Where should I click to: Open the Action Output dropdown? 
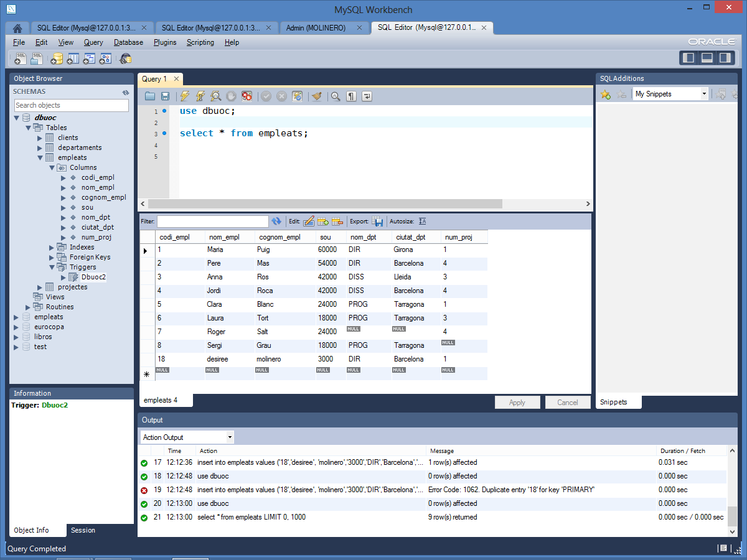[187, 437]
